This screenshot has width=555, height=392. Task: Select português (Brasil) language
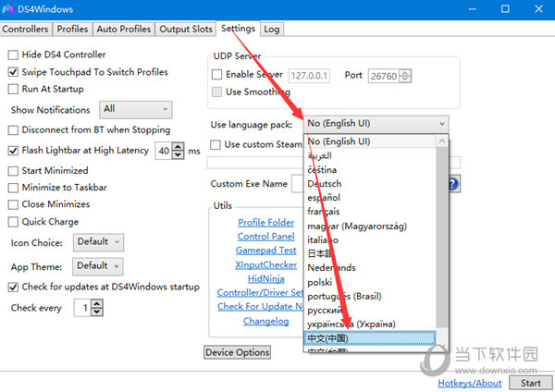click(370, 296)
